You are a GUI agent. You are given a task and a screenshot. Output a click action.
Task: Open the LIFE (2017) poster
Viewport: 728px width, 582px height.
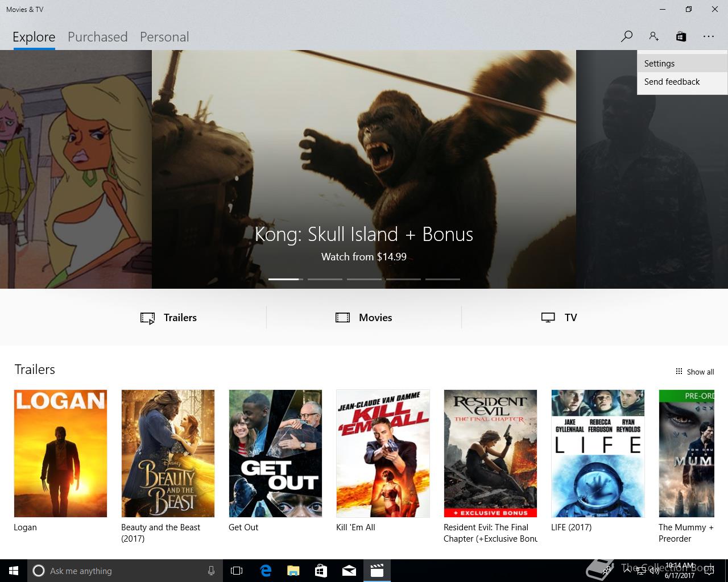(598, 454)
